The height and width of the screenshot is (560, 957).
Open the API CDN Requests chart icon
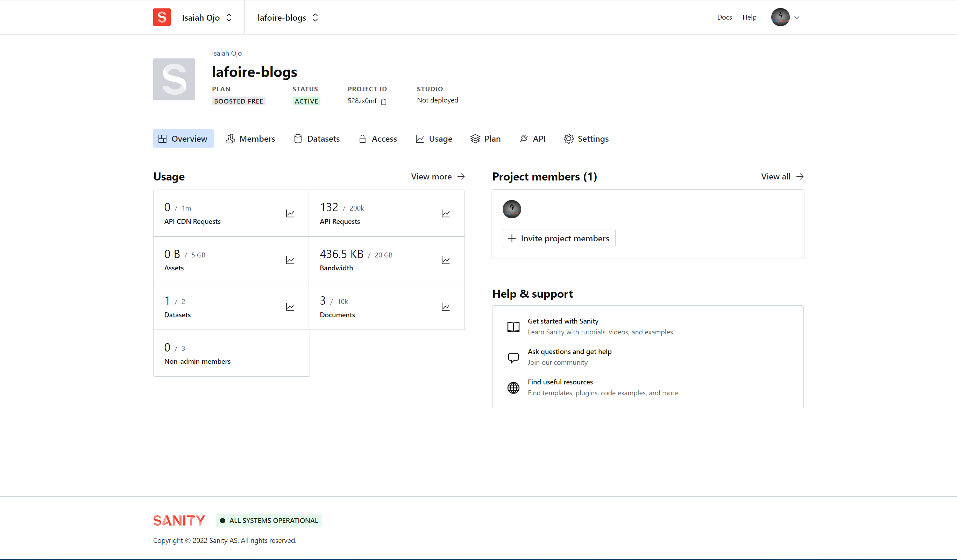[290, 214]
